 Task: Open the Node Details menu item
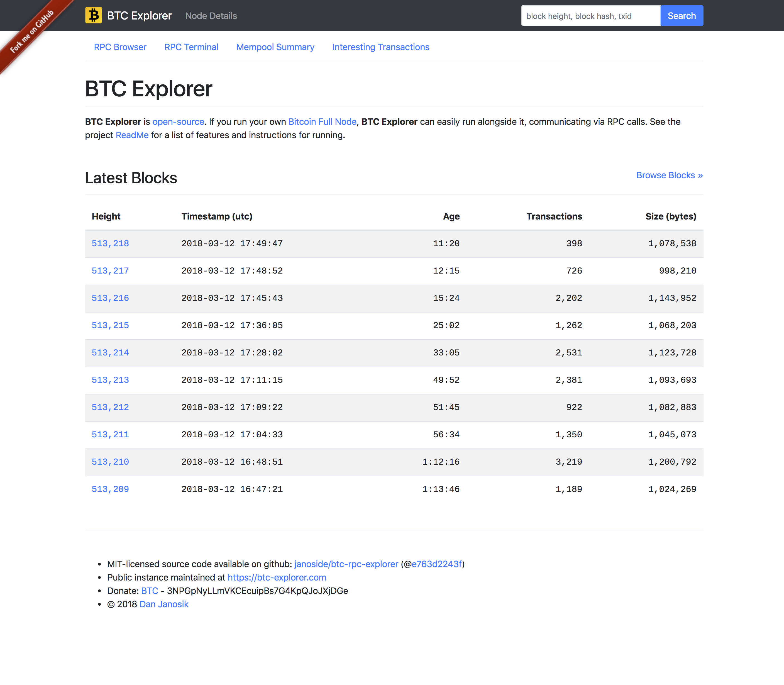211,16
